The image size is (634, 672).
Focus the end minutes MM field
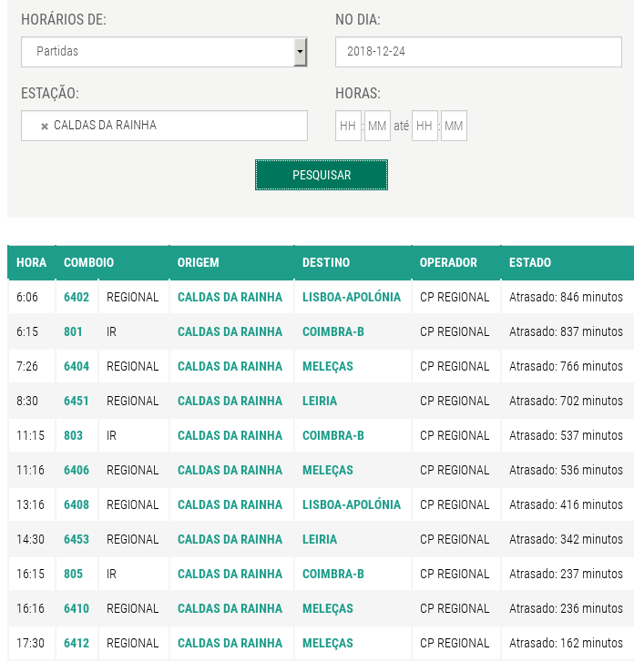(454, 126)
